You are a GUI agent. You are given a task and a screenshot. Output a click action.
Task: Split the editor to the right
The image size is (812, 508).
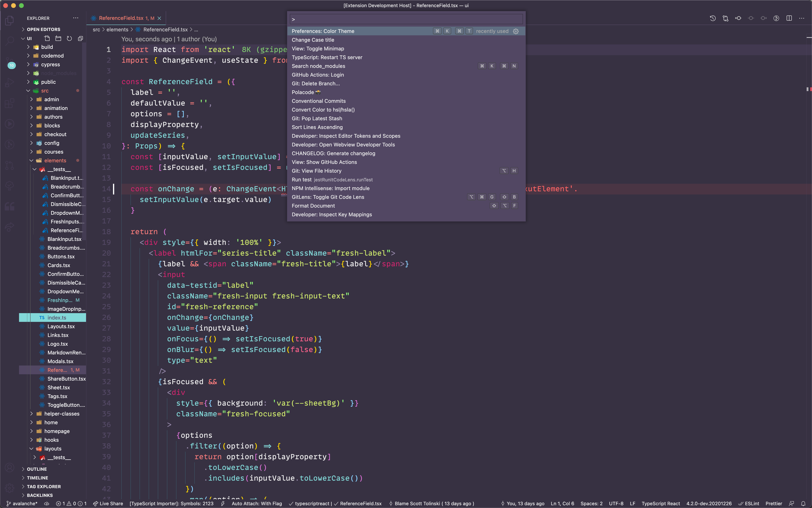click(x=789, y=18)
